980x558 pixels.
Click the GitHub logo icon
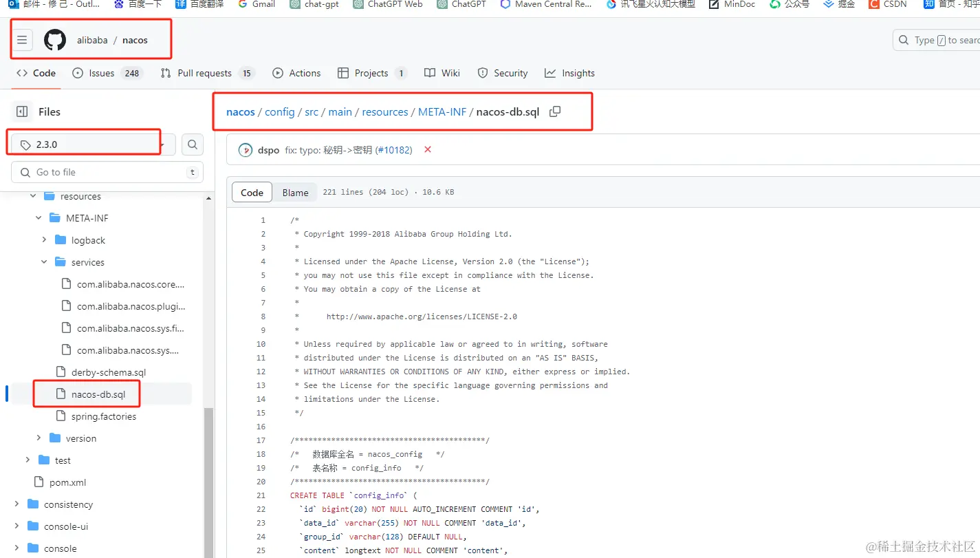[55, 40]
